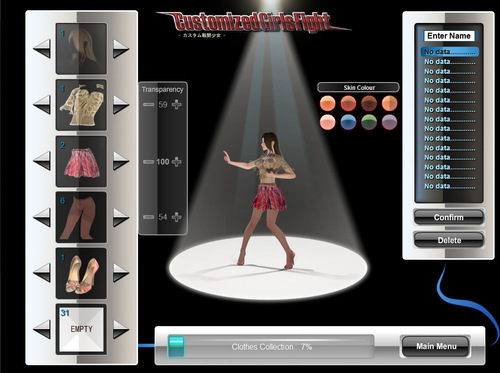Image resolution: width=500 pixels, height=373 pixels.
Task: Choose the green skin colour swatch
Action: 369,122
